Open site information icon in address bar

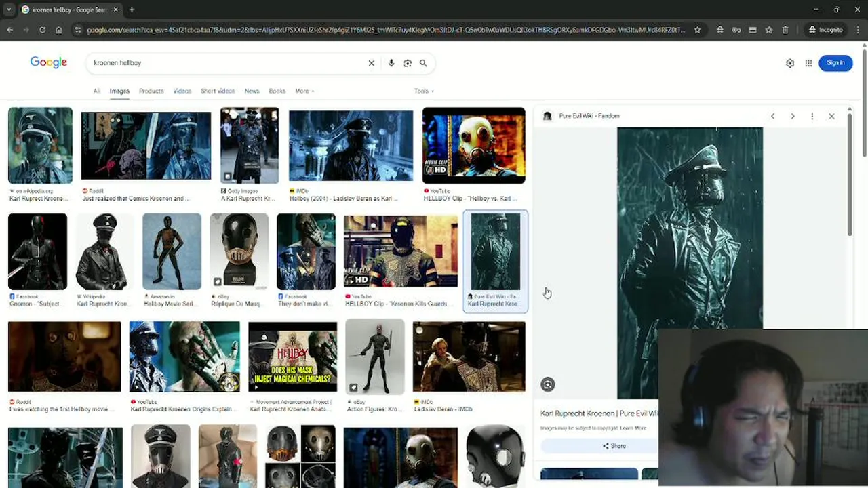79,30
